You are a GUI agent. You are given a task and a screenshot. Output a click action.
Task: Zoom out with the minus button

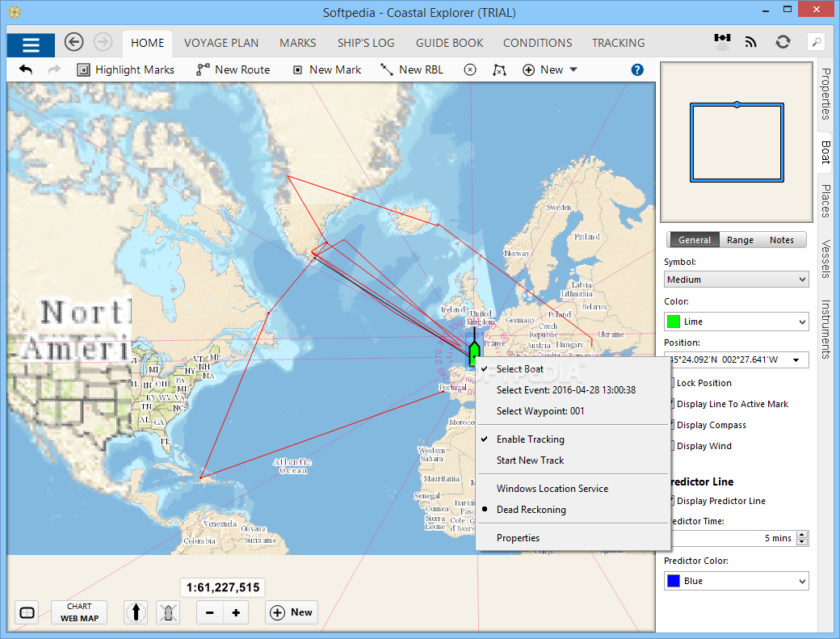click(x=210, y=613)
